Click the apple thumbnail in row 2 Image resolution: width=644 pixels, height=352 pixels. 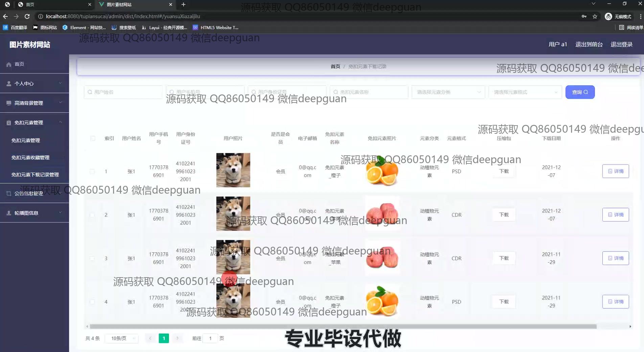(383, 214)
